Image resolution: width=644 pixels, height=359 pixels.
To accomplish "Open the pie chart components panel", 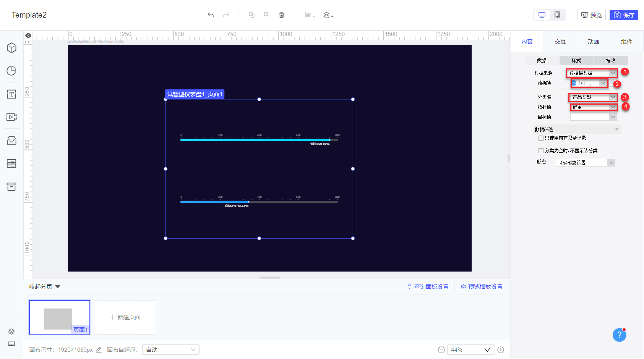I will point(11,71).
